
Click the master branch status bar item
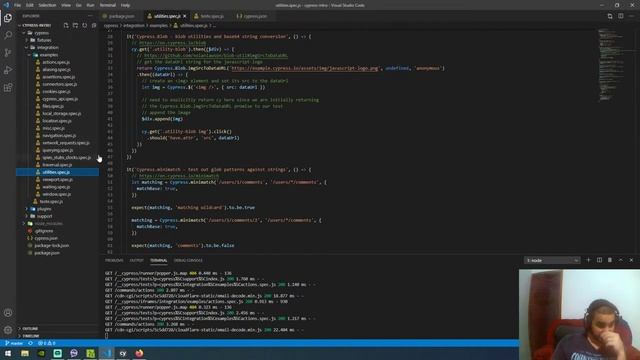tap(14, 343)
